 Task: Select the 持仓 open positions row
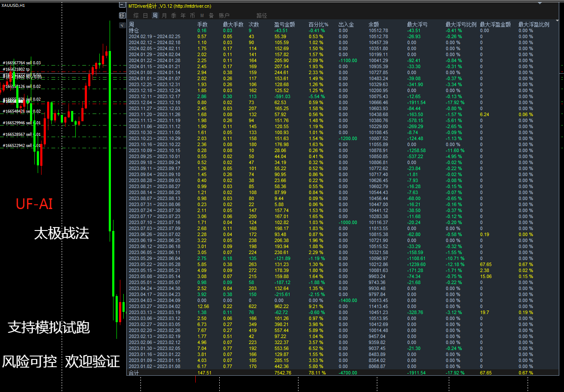click(x=343, y=31)
